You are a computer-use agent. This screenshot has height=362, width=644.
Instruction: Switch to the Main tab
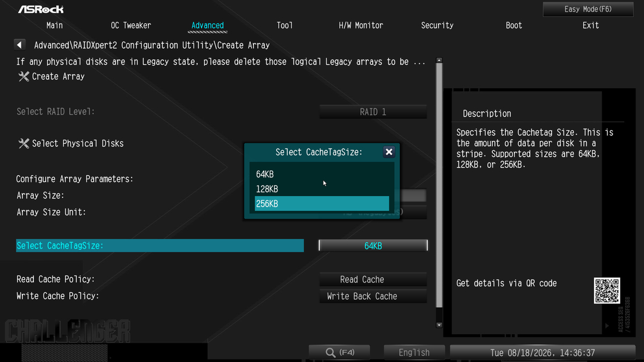(55, 25)
